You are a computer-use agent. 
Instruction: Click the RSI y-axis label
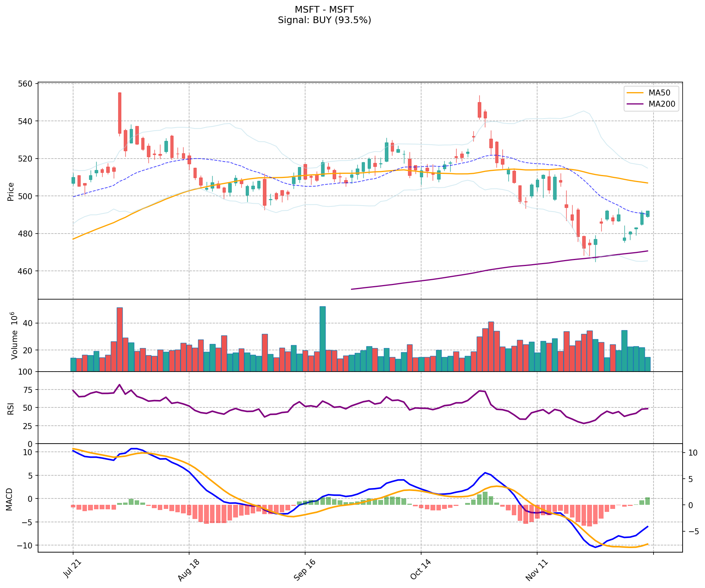pyautogui.click(x=11, y=408)
